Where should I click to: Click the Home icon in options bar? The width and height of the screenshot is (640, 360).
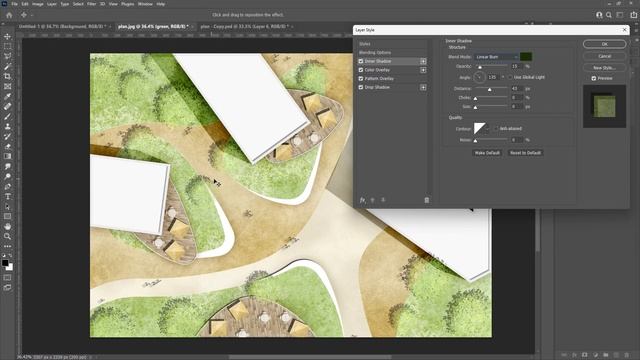point(9,15)
